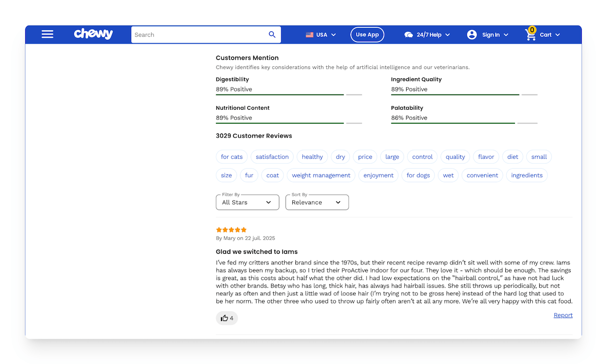
Task: Click the '86% Positive' palatability text
Action: 409,118
